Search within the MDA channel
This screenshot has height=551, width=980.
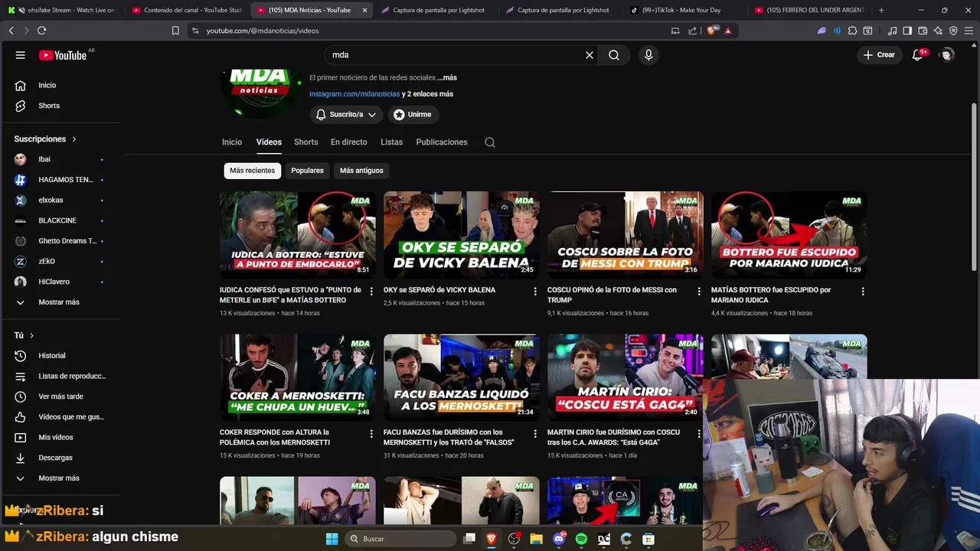coord(490,142)
